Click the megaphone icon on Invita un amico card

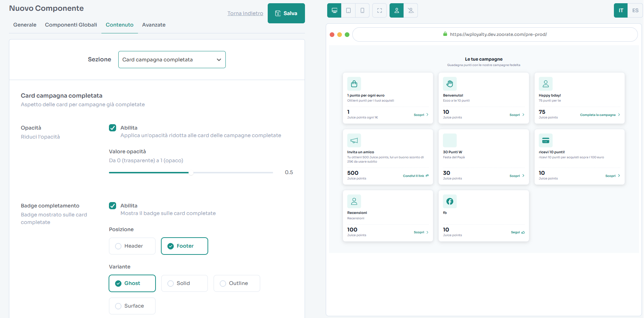click(354, 140)
